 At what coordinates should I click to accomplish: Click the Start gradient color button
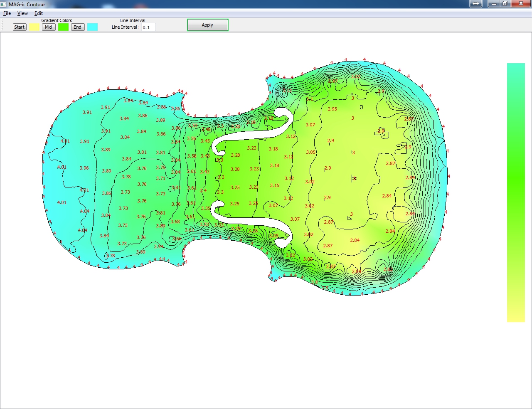pos(20,27)
